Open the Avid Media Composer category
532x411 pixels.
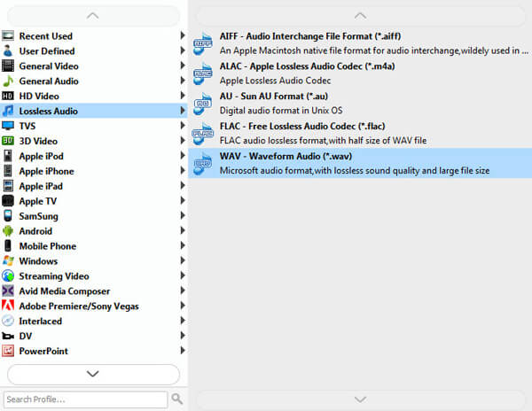94,291
